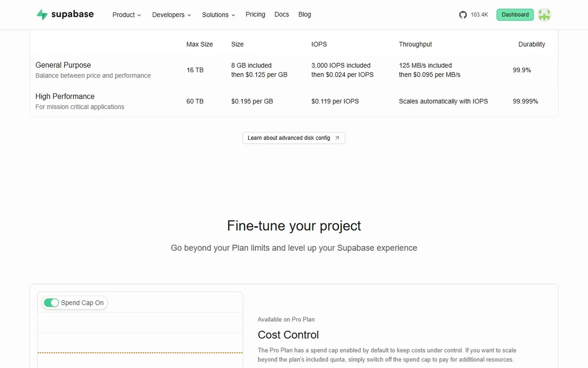
Task: Open the GitHub repository icon
Action: [x=463, y=15]
